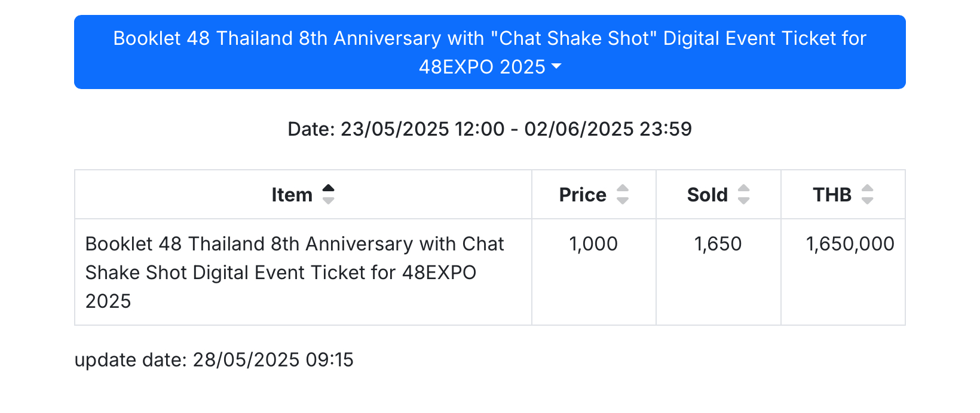Image resolution: width=980 pixels, height=413 pixels.
Task: Click the sort icon beside THB header
Action: tap(867, 194)
